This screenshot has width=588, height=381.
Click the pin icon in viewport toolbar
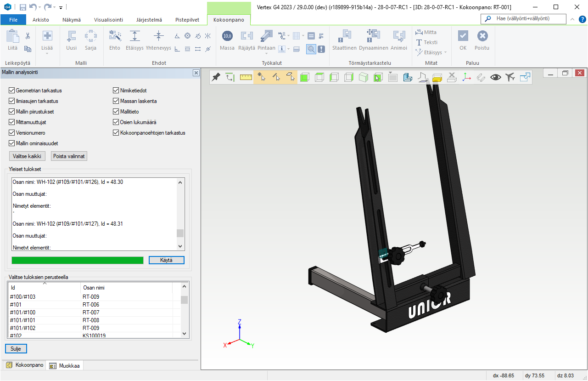[x=216, y=77]
